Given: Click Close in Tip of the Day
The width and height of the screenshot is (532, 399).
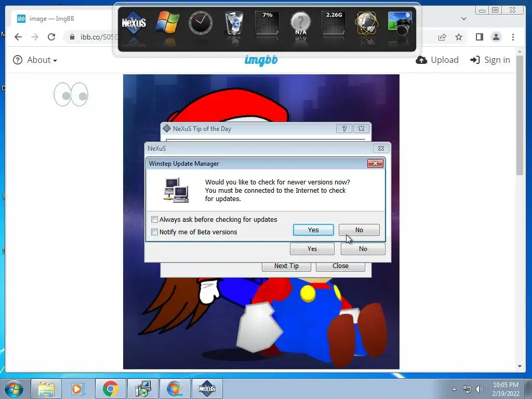Looking at the screenshot, I should [340, 266].
